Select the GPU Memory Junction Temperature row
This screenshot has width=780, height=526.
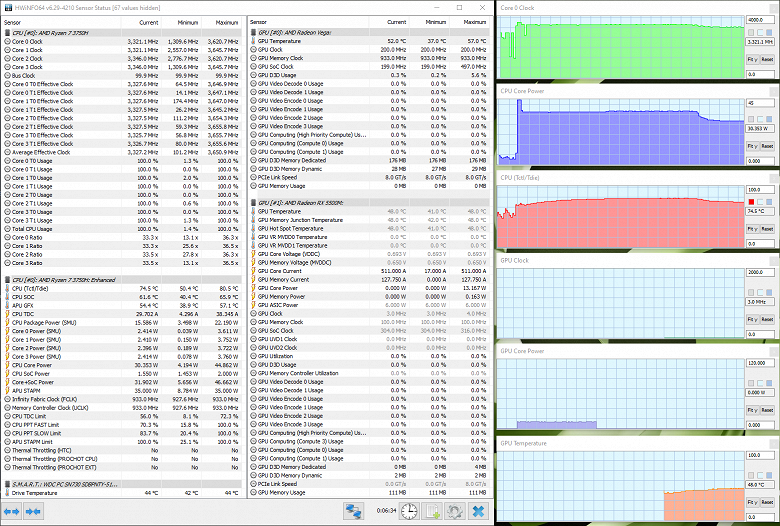pos(369,220)
